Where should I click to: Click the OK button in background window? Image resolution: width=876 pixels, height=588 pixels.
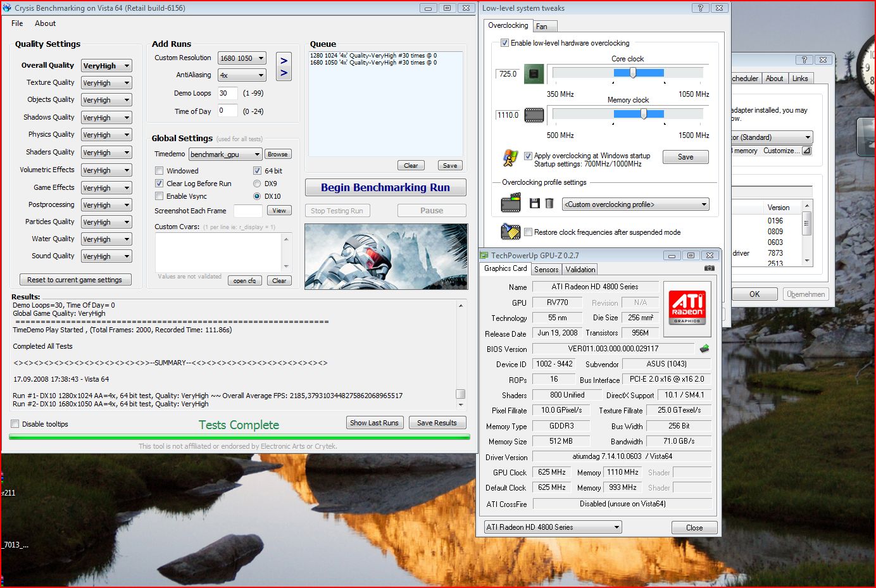point(754,294)
